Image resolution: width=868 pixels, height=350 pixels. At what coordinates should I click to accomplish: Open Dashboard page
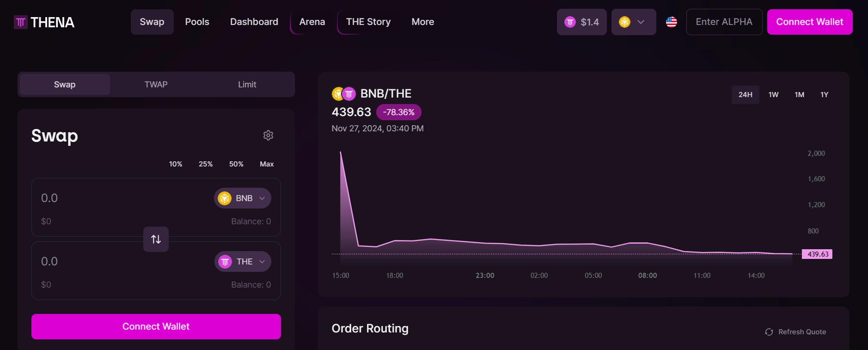pos(254,22)
